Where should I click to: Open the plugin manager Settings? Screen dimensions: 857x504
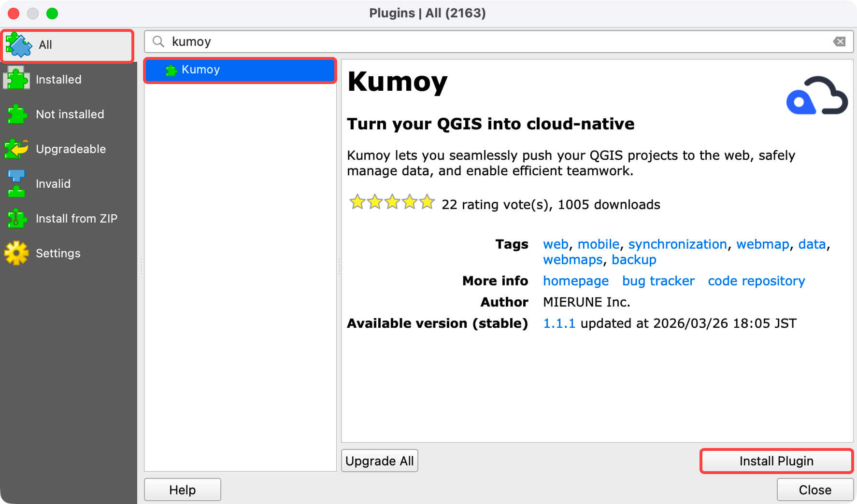tap(57, 253)
